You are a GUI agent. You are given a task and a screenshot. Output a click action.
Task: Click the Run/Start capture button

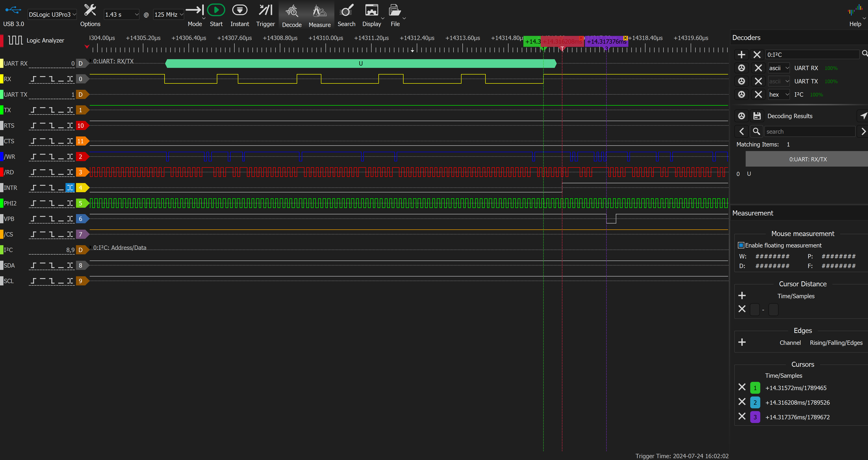click(x=216, y=10)
